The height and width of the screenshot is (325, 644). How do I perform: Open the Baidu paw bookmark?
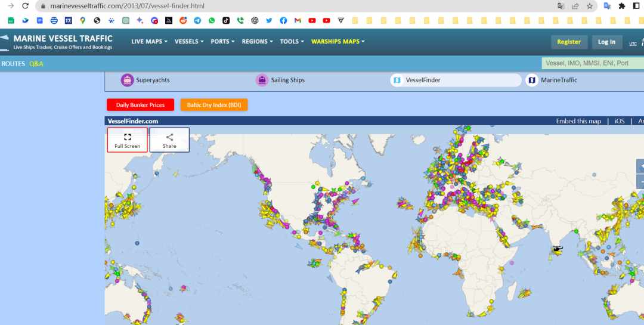[112, 20]
